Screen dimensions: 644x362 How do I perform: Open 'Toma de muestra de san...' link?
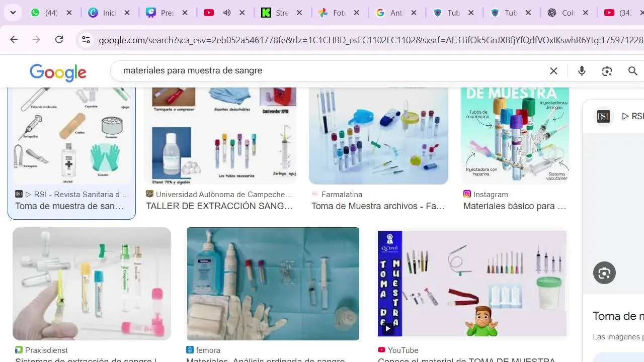click(69, 206)
